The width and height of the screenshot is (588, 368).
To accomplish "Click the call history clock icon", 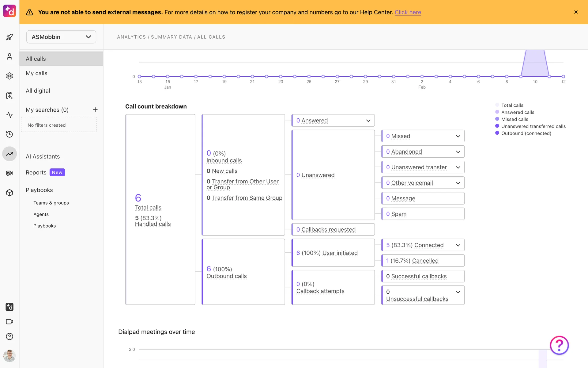I will 9,134.
